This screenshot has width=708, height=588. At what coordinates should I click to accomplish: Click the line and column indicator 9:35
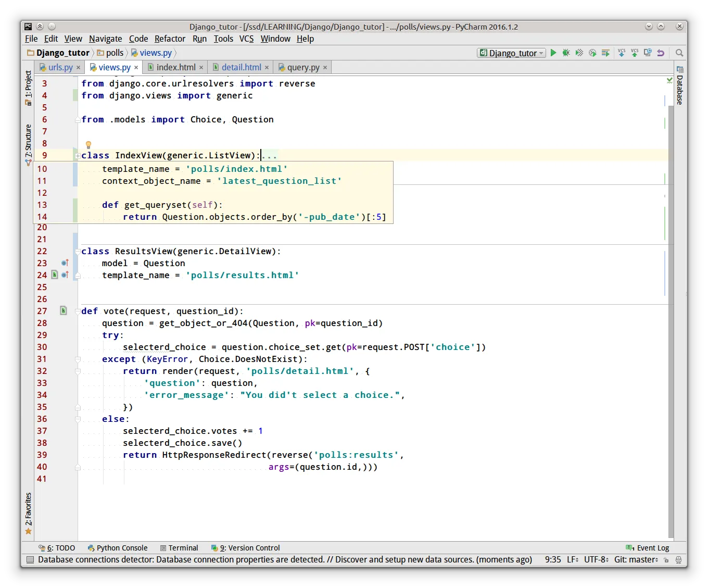(553, 560)
